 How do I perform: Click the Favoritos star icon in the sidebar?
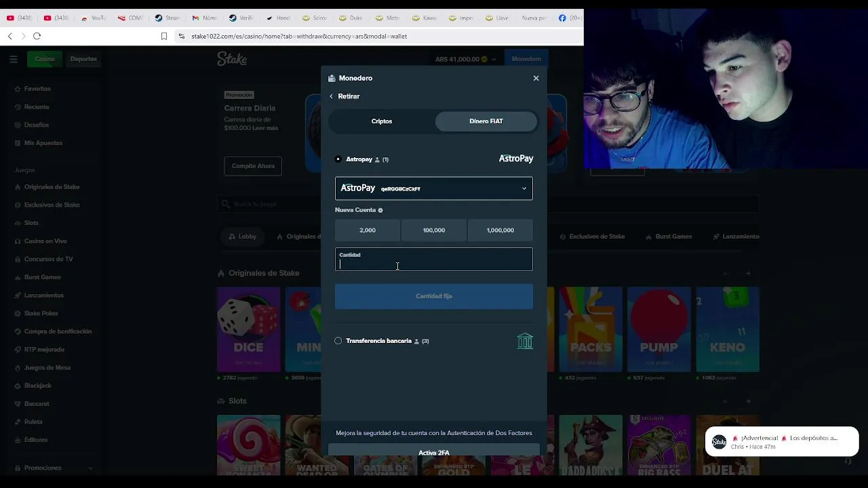click(18, 89)
